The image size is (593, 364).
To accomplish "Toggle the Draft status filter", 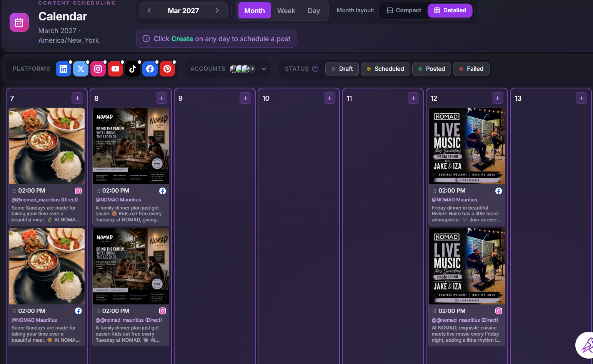I will [342, 69].
